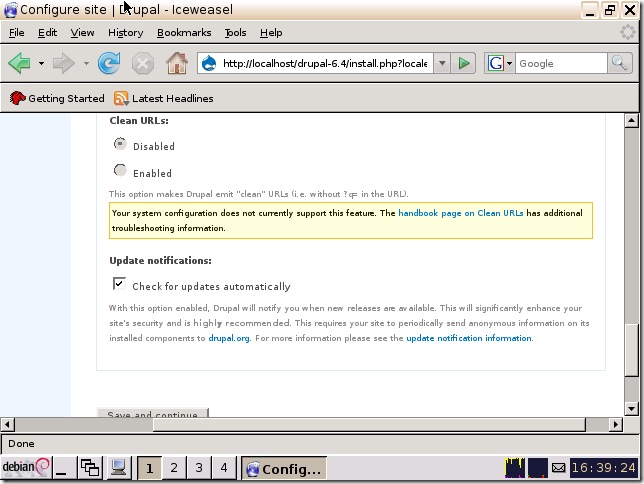Click the Stop loading icon

pos(143,64)
